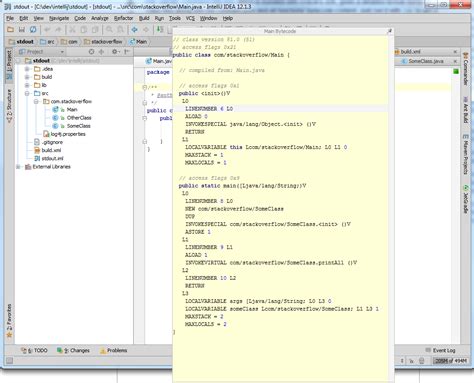Toggle the Structure tool window sidebar tab
Image resolution: width=474 pixels, height=383 pixels.
coord(9,106)
